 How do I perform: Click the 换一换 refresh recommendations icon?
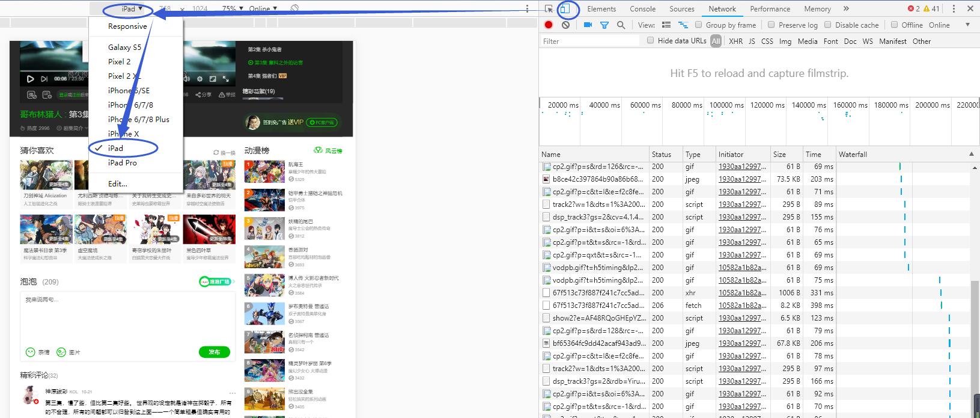(x=224, y=153)
